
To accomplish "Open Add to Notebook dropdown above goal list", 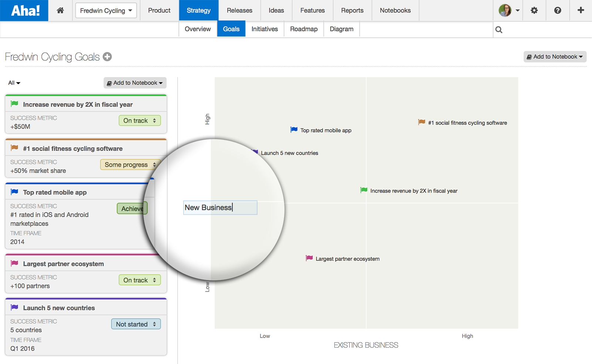I will pyautogui.click(x=135, y=83).
